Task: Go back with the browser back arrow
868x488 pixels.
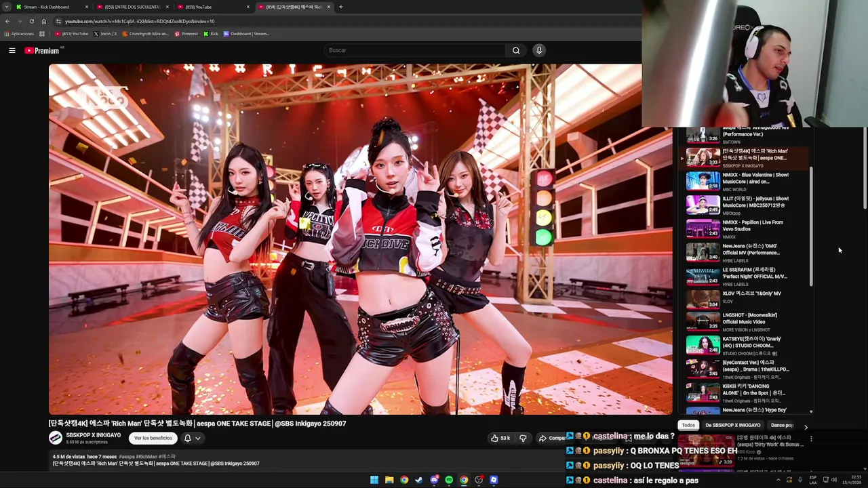Action: (x=7, y=22)
